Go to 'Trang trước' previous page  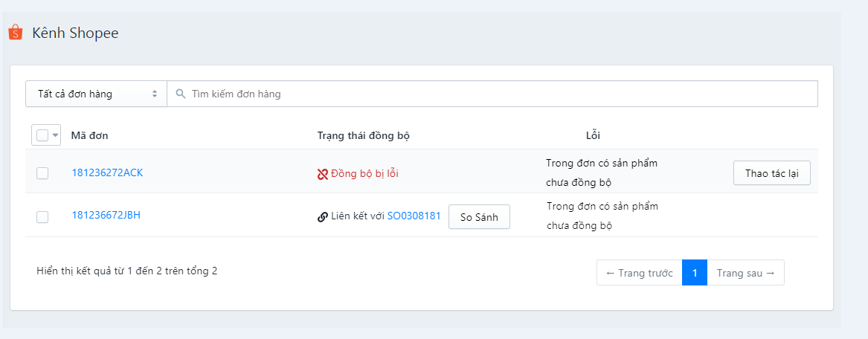pos(640,273)
